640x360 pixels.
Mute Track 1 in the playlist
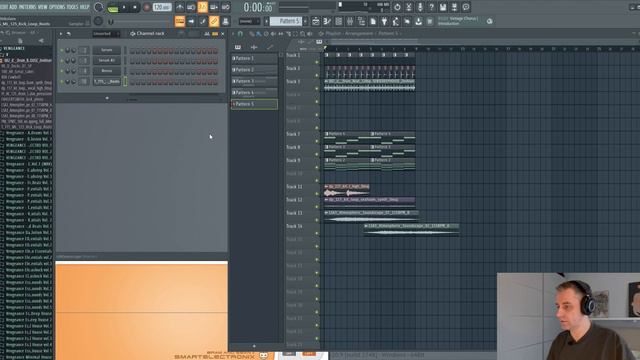(317, 62)
